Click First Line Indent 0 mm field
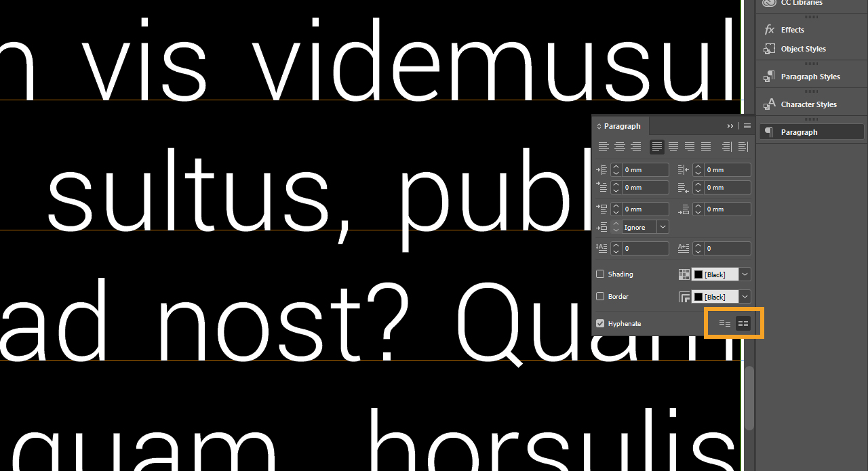Image resolution: width=868 pixels, height=471 pixels. point(646,187)
